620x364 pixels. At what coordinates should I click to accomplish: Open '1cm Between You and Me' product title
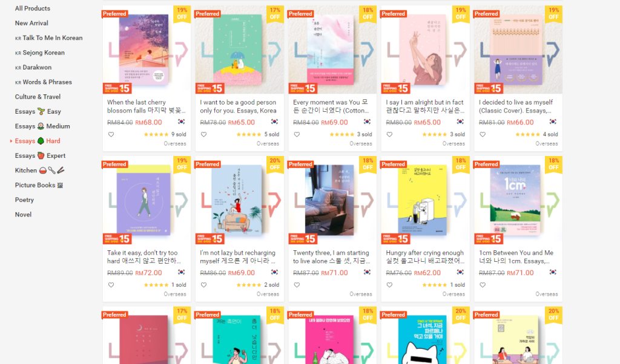[516, 256]
